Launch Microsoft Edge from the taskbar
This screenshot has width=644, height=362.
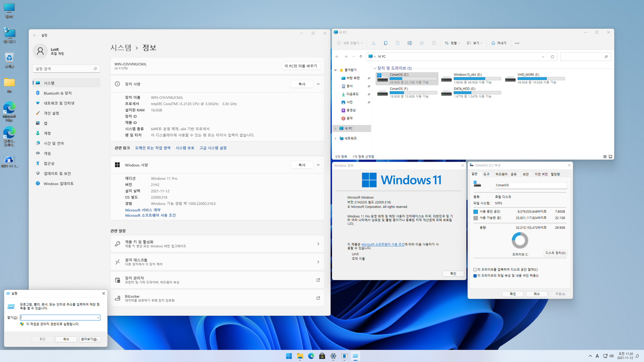click(311, 356)
